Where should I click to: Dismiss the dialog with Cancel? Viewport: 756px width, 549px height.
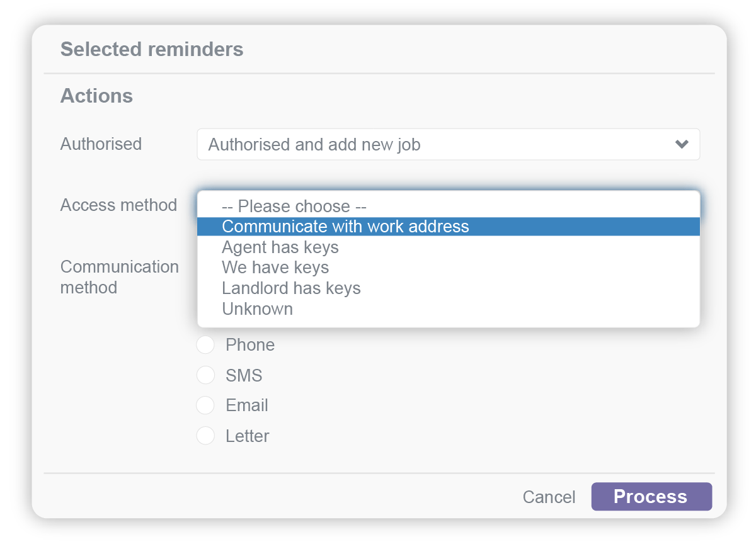tap(549, 497)
